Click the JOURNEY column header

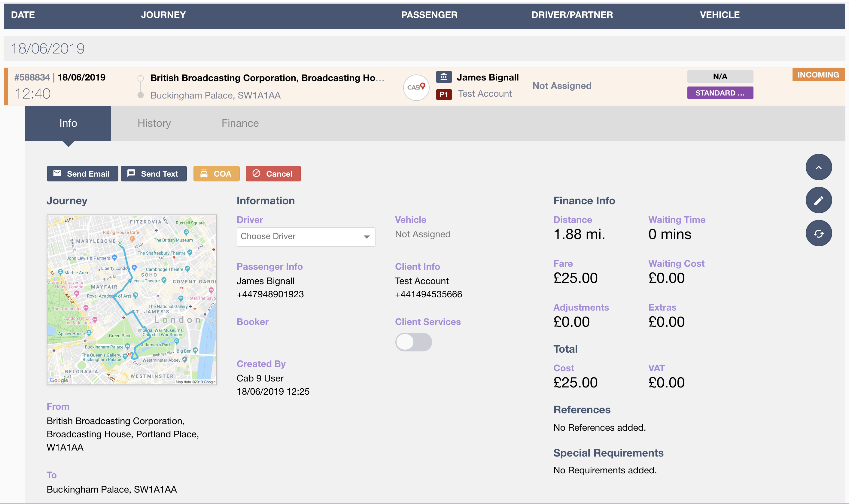(x=163, y=15)
